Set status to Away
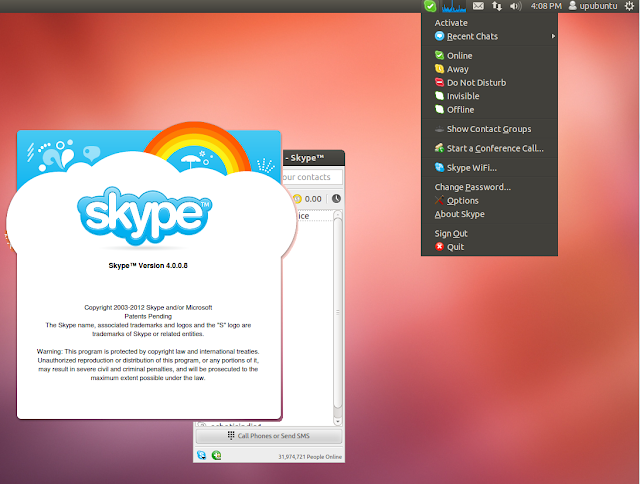The height and width of the screenshot is (484, 640). coord(489,69)
